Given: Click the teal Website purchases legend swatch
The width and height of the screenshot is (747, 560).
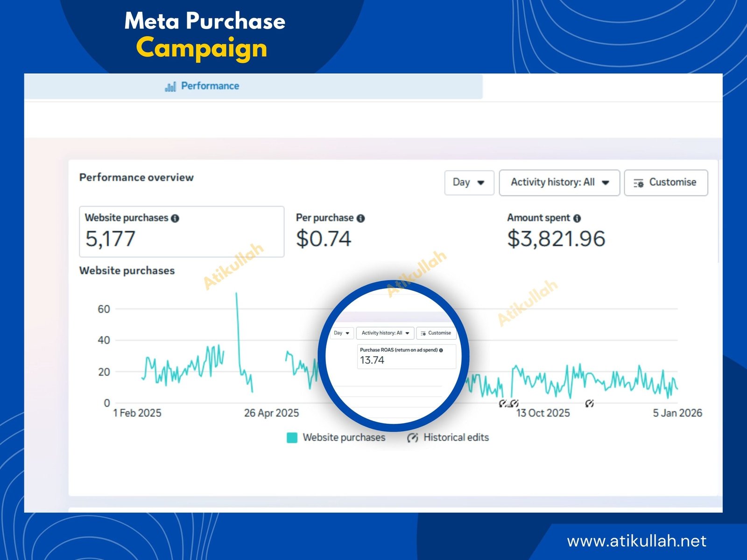Looking at the screenshot, I should [x=292, y=438].
